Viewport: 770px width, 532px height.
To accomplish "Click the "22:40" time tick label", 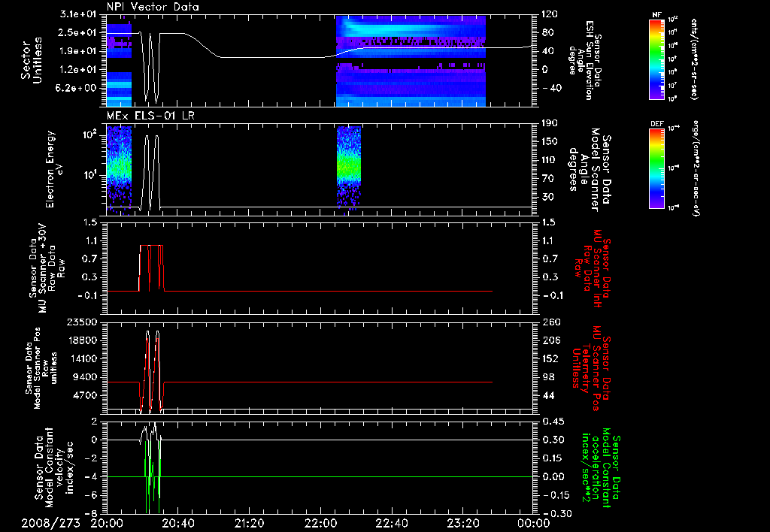I will pos(391,523).
